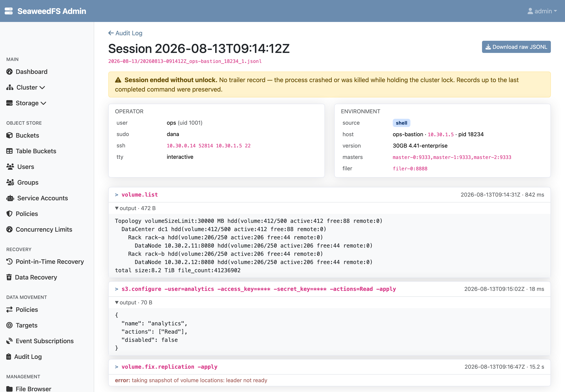Viewport: 565px width, 392px height.
Task: Click the Groups people-gear icon
Action: coord(10,182)
